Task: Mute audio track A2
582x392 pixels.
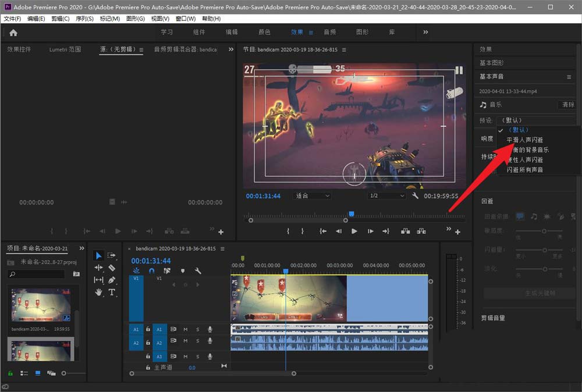Action: (x=186, y=341)
